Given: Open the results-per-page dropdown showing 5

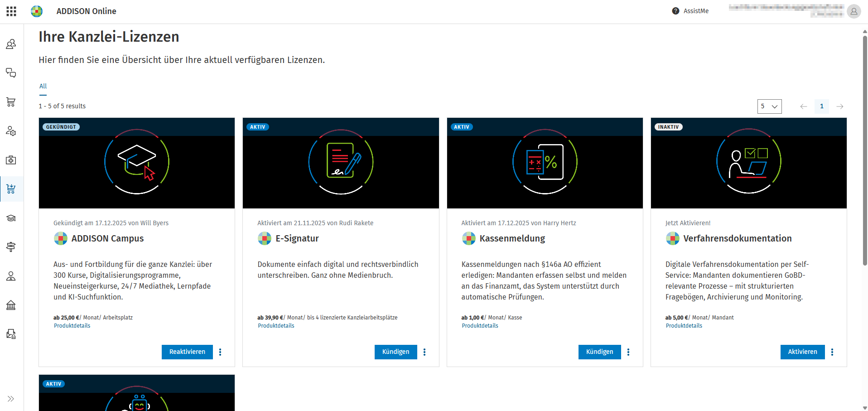Looking at the screenshot, I should click(769, 106).
